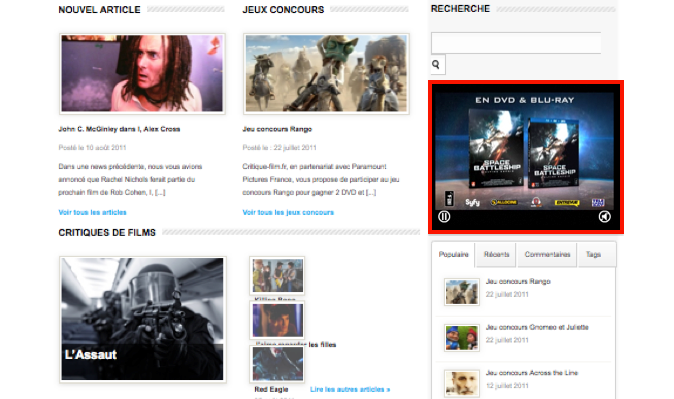Open the Gnomeo et Juliette small thumbnail

pos(462,338)
